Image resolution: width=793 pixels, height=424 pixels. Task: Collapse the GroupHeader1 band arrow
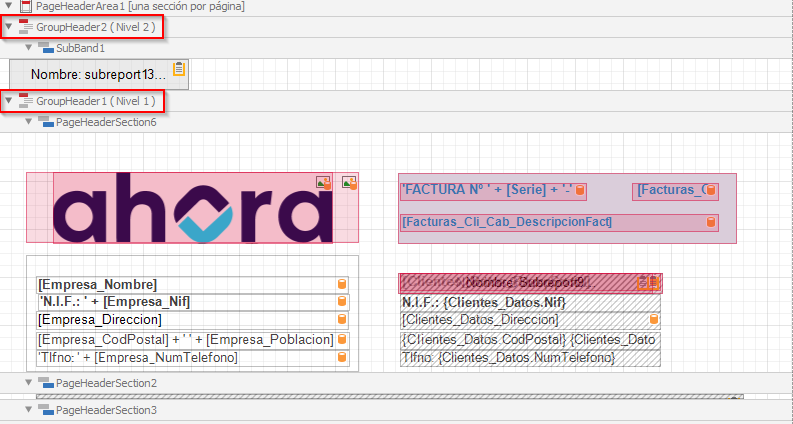click(8, 101)
